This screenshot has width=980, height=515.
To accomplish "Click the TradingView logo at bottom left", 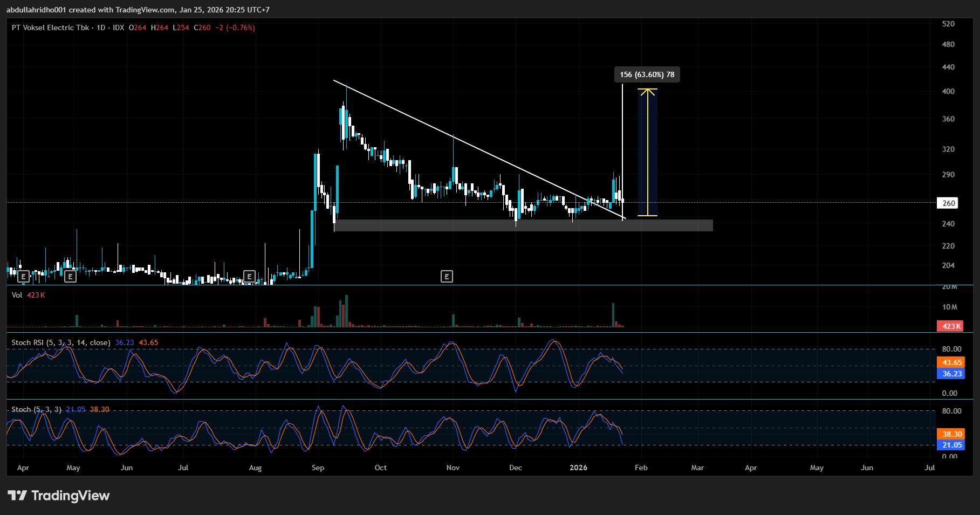I will [x=58, y=496].
